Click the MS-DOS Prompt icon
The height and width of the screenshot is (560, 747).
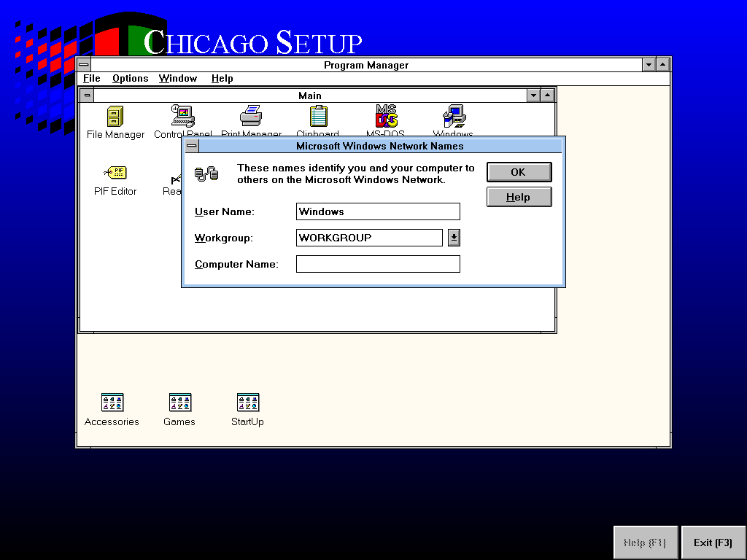pos(387,116)
